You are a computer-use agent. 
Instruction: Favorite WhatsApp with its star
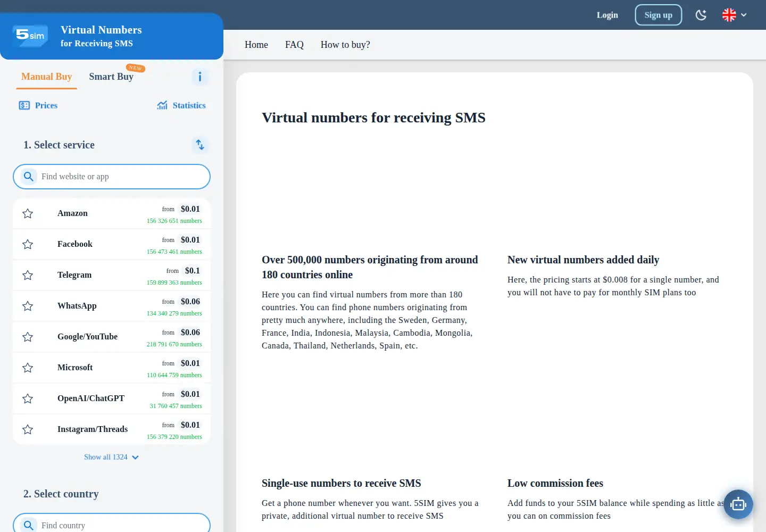click(28, 306)
